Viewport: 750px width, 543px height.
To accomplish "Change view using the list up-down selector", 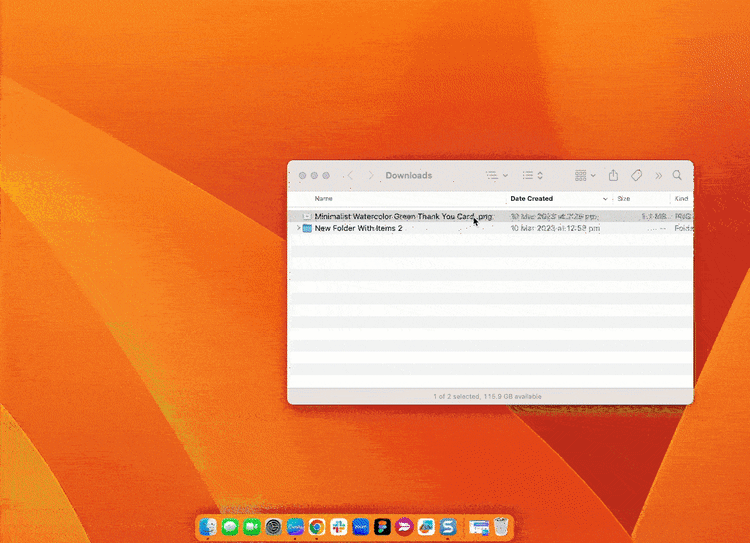I will tap(532, 176).
